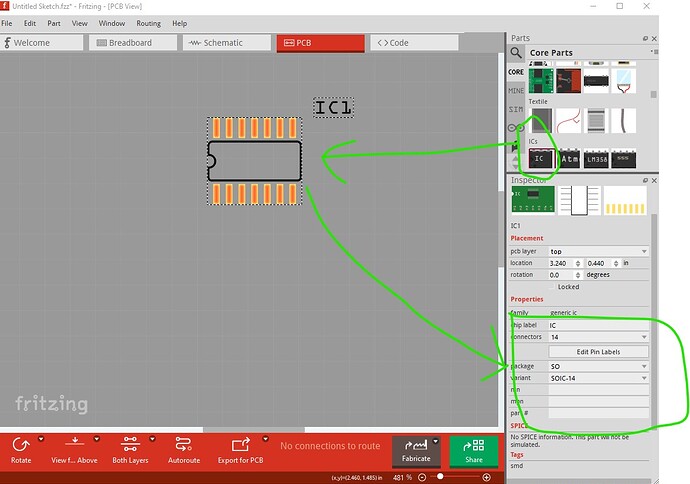Open the connectors count dropdown

pos(598,337)
